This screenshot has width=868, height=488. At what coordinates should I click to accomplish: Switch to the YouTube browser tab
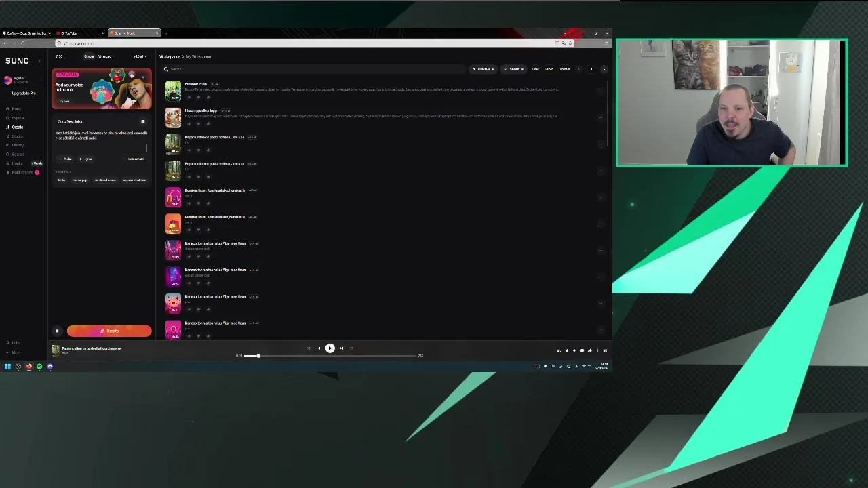coord(78,33)
